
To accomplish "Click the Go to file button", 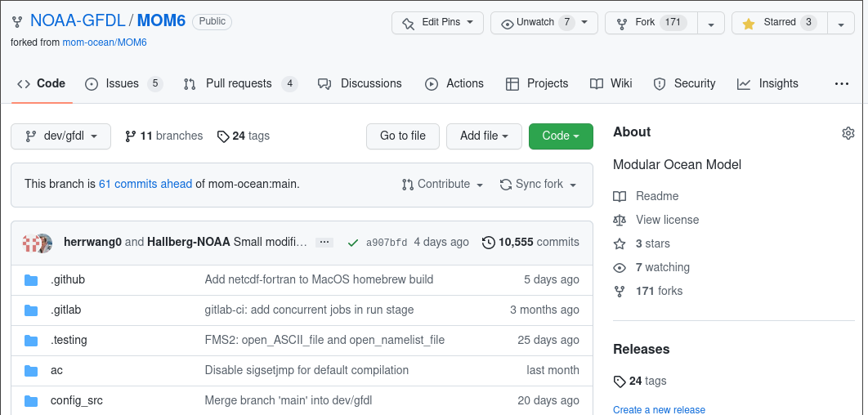I will pos(403,136).
